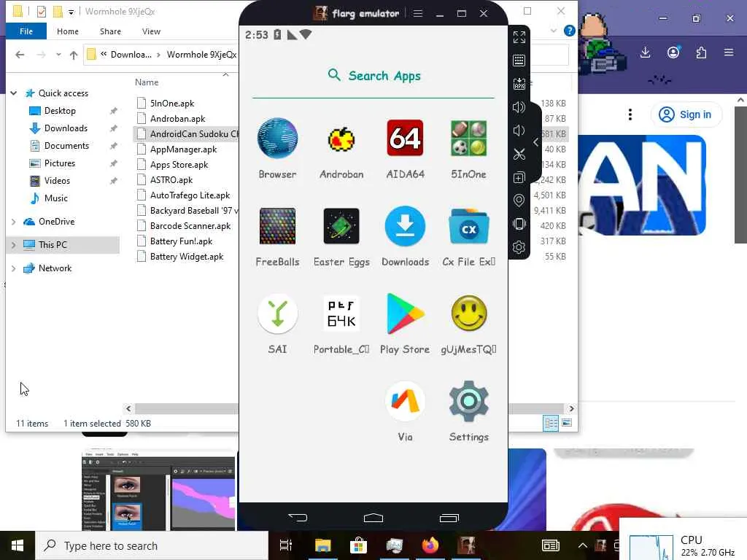Open the Windows Start menu

[18, 545]
